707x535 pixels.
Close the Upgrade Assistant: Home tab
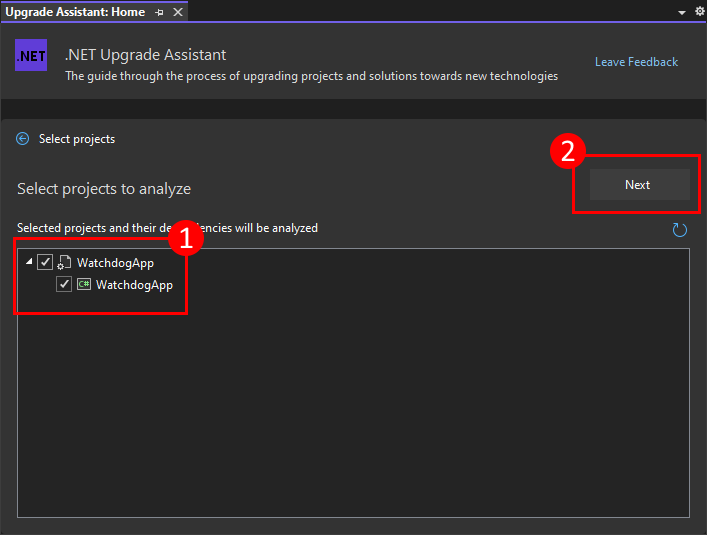[178, 12]
